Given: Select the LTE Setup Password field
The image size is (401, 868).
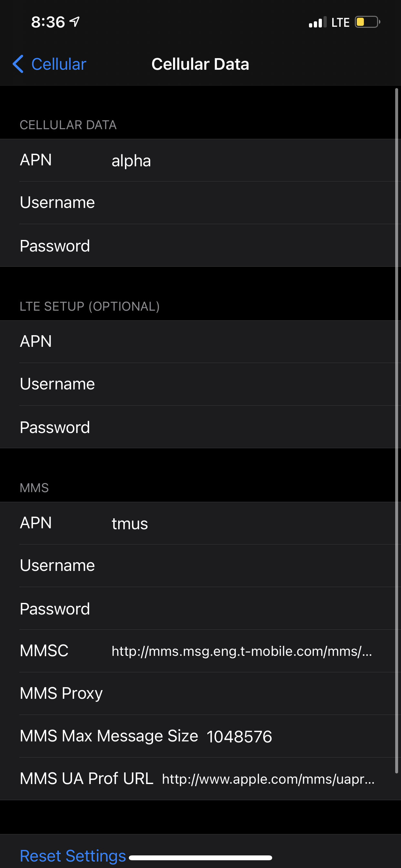Looking at the screenshot, I should coord(200,427).
